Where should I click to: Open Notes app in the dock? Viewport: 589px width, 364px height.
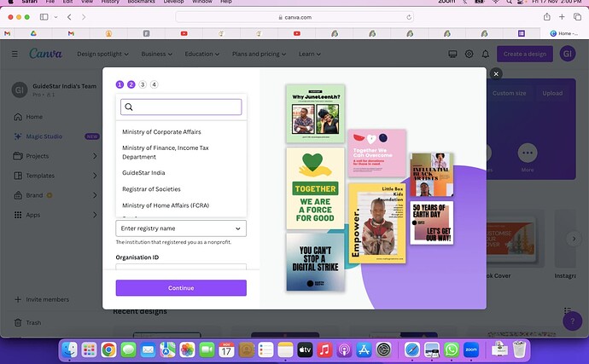285,350
